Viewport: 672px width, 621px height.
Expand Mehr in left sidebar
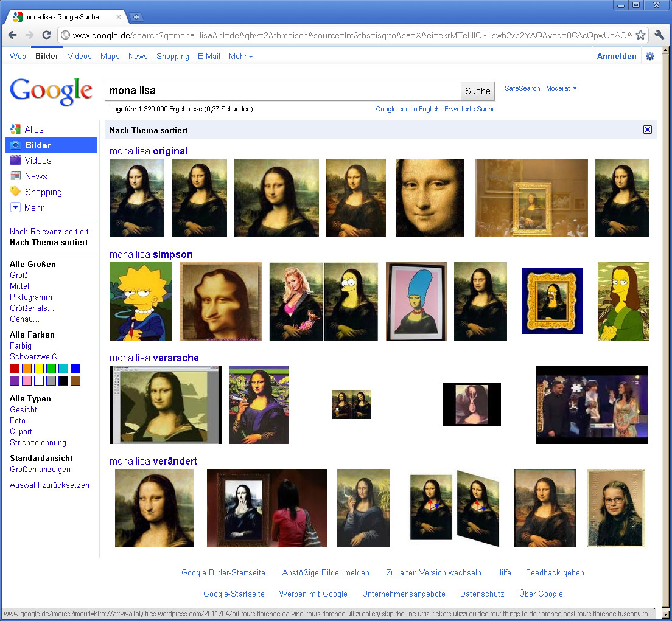pyautogui.click(x=33, y=208)
